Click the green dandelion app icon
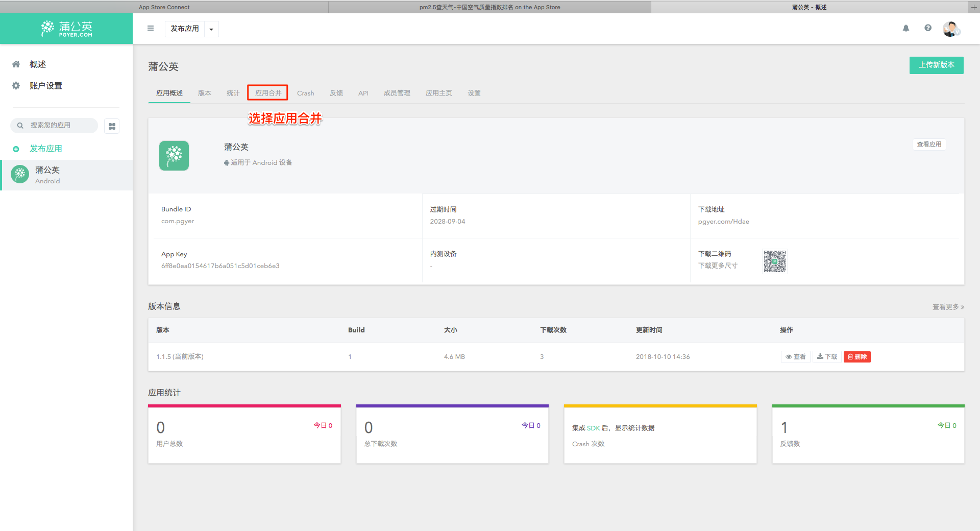 tap(174, 156)
